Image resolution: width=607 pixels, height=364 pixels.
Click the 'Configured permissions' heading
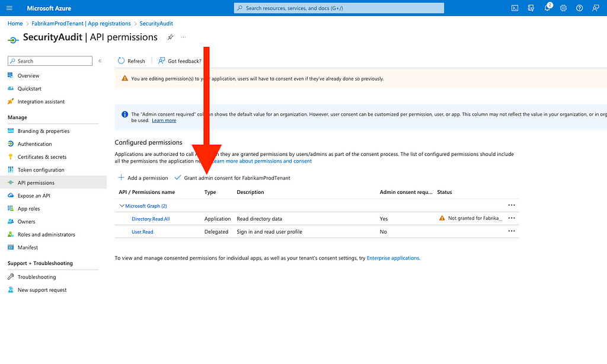[x=148, y=142]
